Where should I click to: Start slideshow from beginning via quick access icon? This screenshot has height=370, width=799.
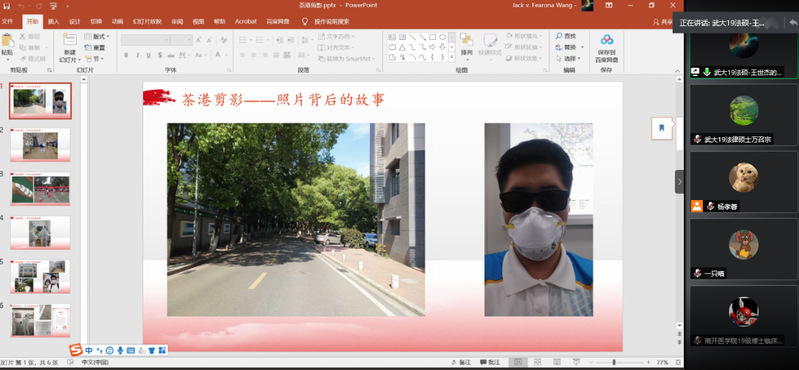point(54,6)
